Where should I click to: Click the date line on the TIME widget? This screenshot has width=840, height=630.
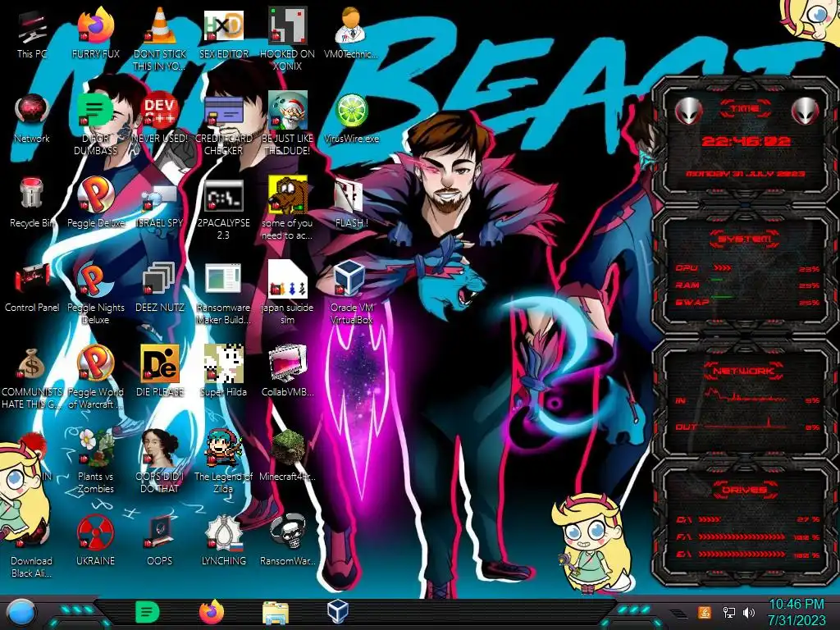745,174
